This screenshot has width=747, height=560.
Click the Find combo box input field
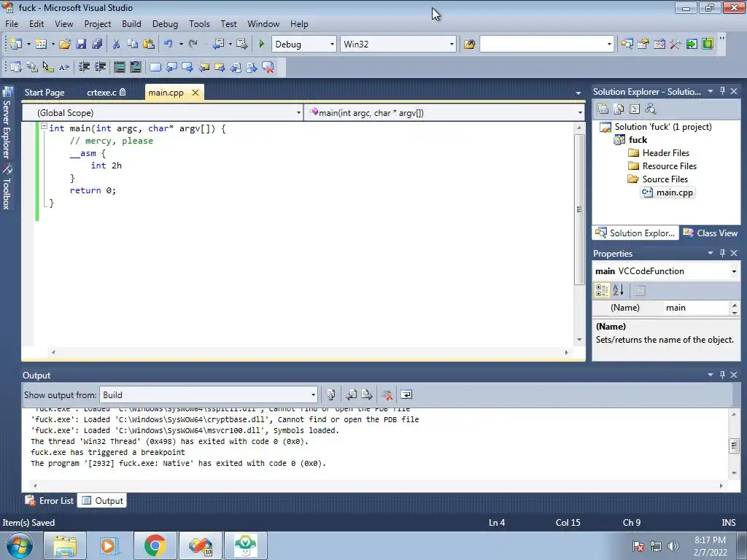point(542,44)
